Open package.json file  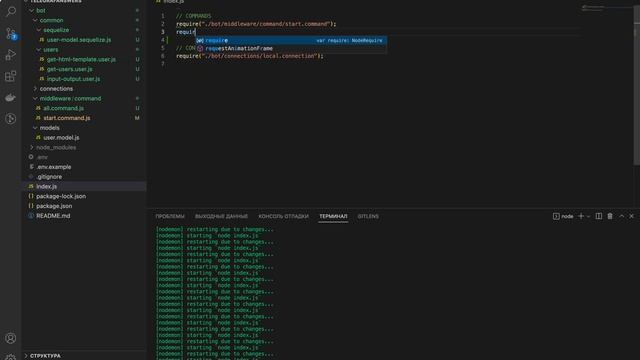pos(54,206)
